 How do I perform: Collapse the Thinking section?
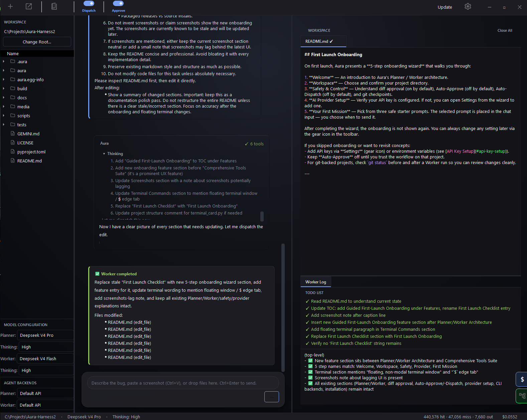coord(104,154)
